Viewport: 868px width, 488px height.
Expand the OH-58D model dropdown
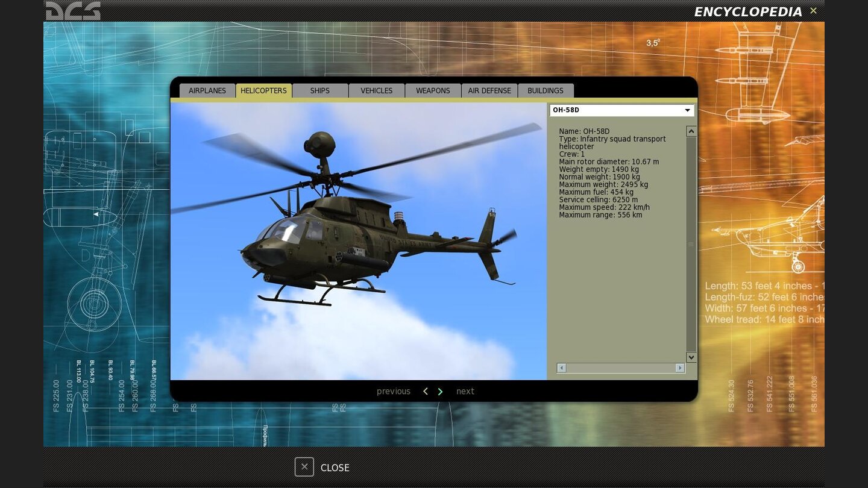[x=621, y=110]
